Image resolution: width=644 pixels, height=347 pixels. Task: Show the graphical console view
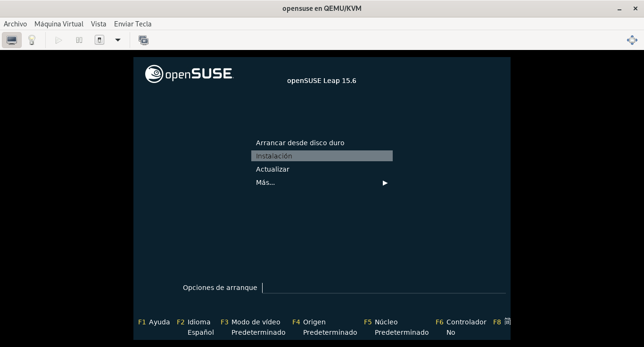tap(12, 40)
